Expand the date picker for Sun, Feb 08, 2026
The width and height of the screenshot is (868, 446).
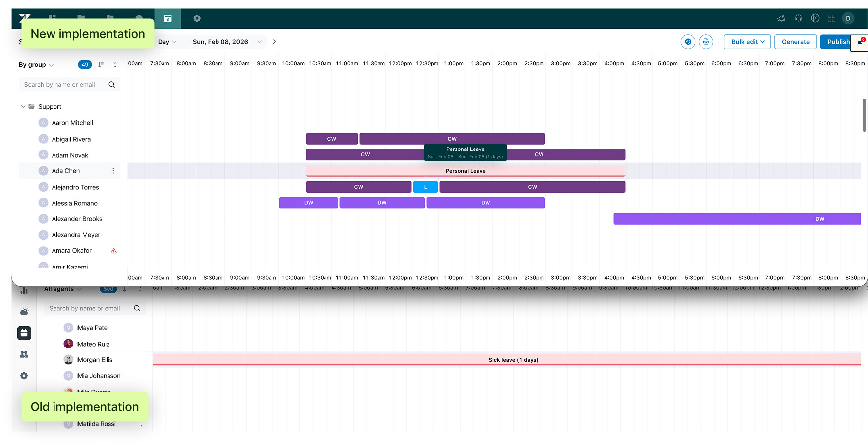click(259, 42)
